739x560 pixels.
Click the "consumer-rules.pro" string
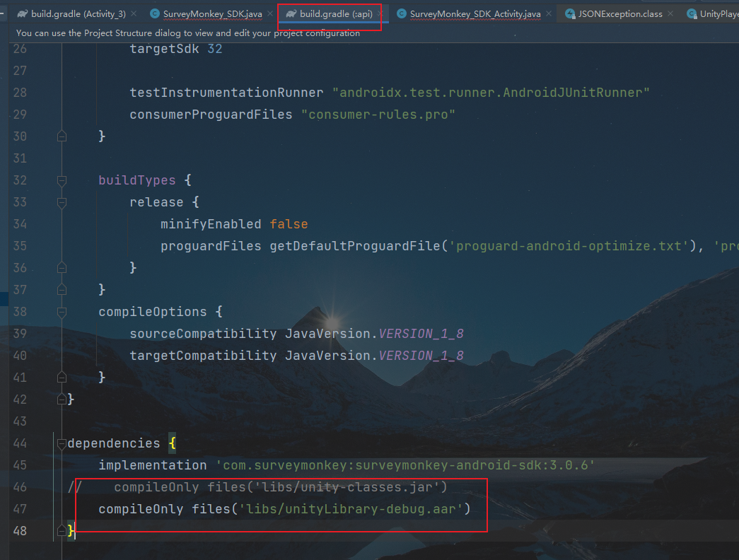[378, 115]
